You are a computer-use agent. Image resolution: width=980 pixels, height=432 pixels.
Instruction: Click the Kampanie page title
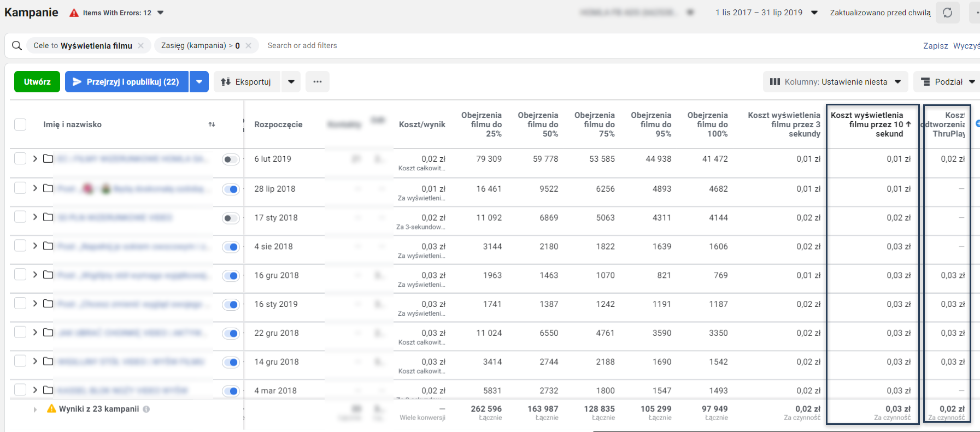[31, 13]
